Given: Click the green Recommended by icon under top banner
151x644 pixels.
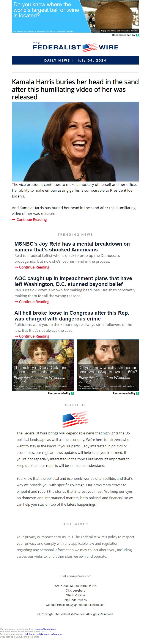Looking at the screenshot, I should click(137, 35).
